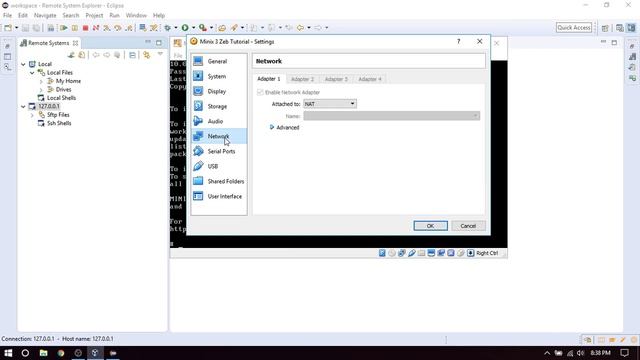Select the General settings category
640x360 pixels.
tap(219, 61)
